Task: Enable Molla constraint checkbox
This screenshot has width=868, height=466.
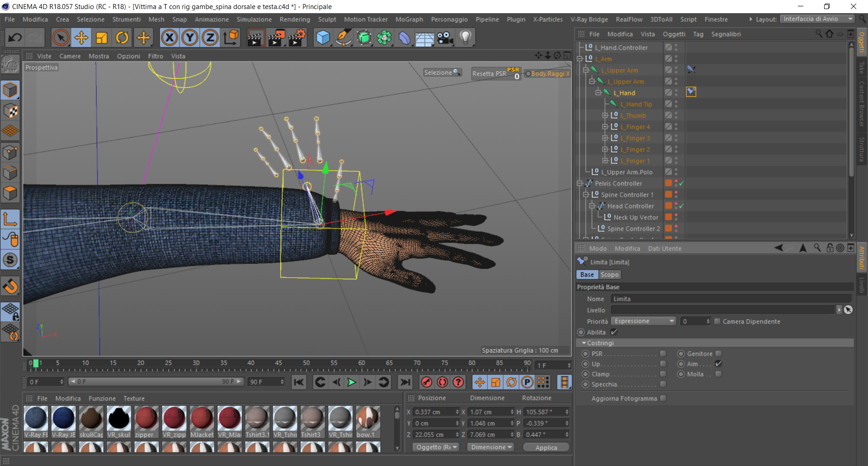Action: click(718, 374)
